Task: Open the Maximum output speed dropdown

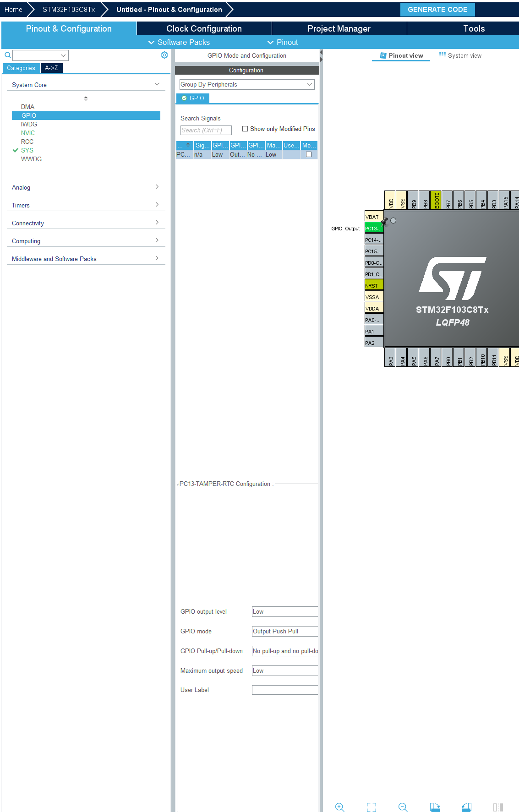Action: click(x=285, y=670)
